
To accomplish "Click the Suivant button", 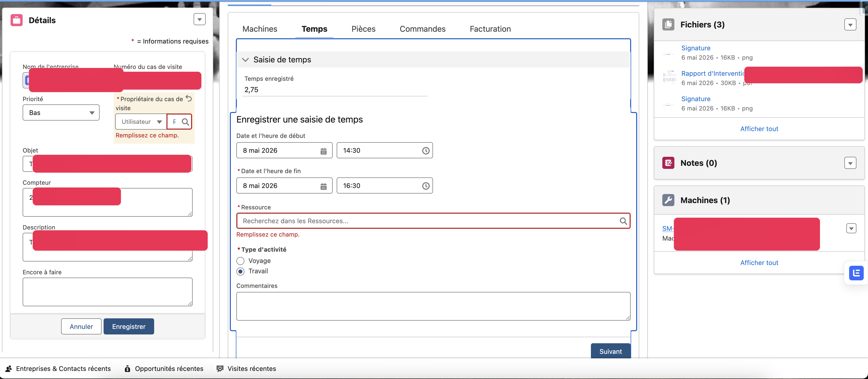I will (x=611, y=351).
